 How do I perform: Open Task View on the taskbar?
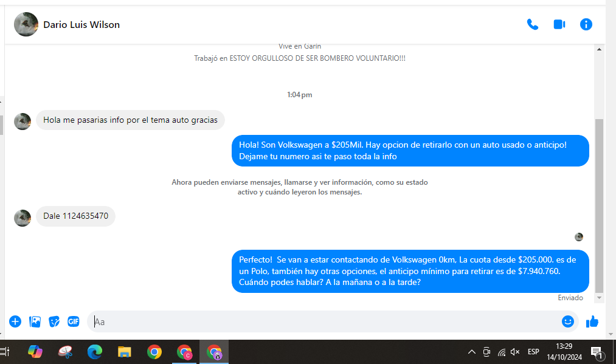coord(4,352)
